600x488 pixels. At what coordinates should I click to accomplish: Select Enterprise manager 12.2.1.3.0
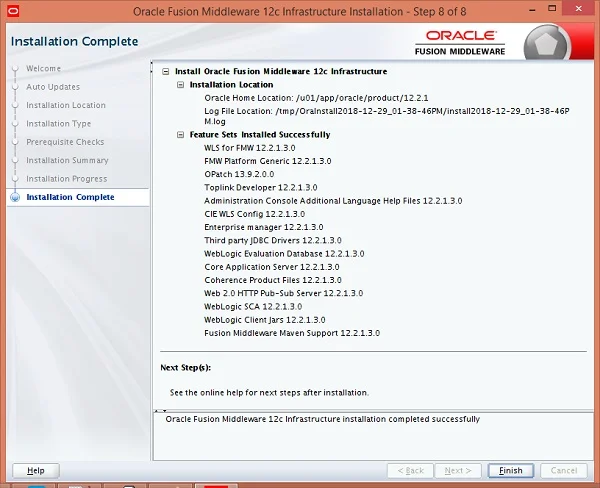tap(264, 227)
